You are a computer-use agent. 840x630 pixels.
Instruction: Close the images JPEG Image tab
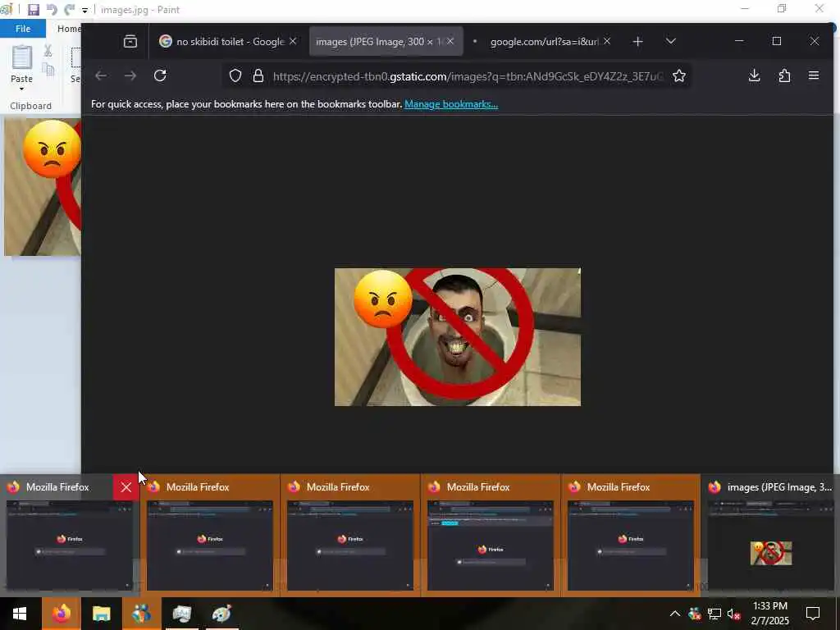point(450,41)
